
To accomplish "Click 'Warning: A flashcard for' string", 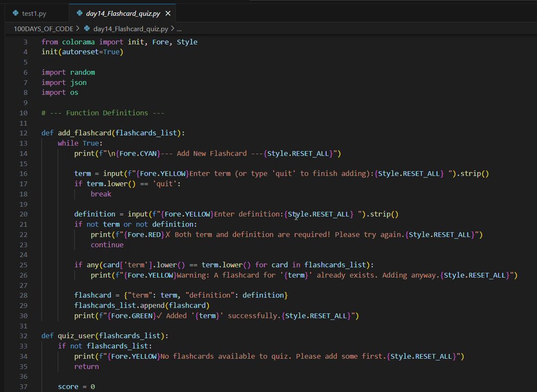I will [226, 275].
